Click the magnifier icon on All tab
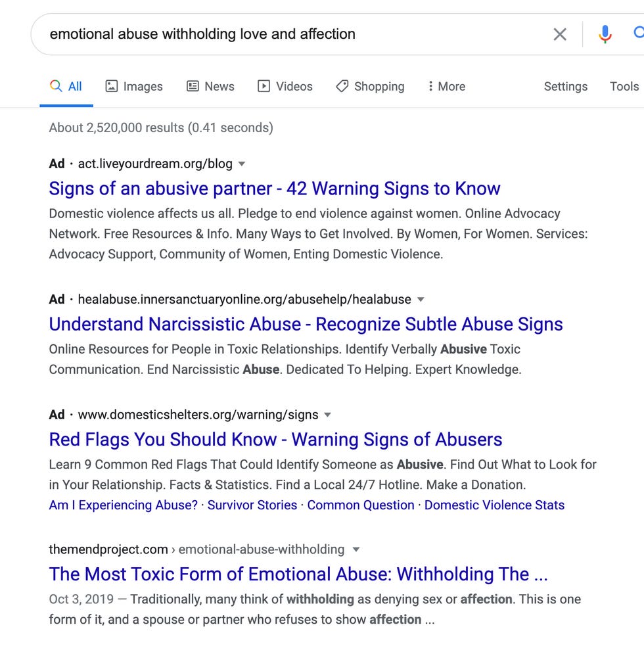The image size is (644, 648). click(56, 86)
